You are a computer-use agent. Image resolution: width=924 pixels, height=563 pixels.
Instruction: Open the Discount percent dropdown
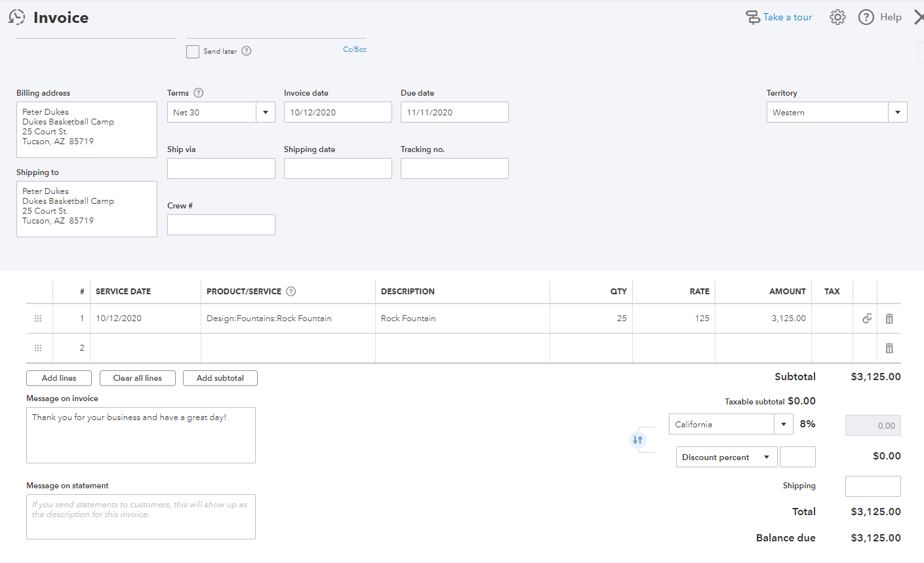(766, 457)
